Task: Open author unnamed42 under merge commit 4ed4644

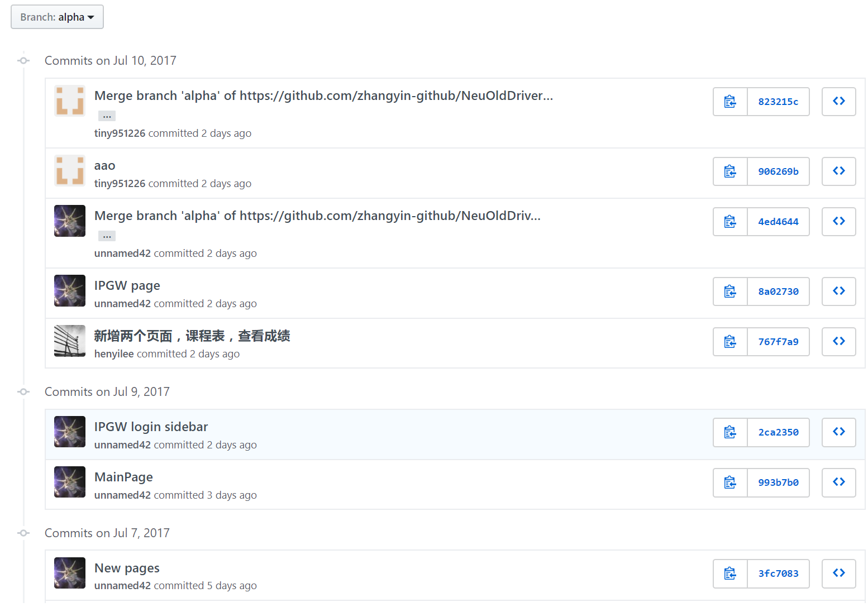Action: (122, 254)
